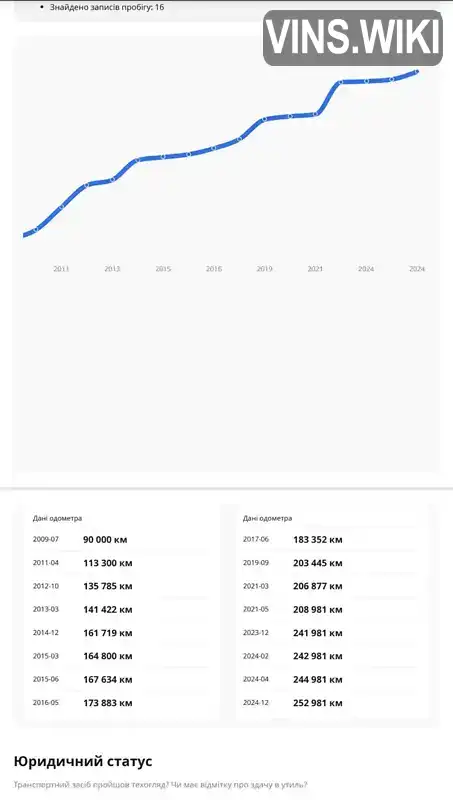Select the 2014-12 odometer row
453x800 pixels.
(x=120, y=633)
